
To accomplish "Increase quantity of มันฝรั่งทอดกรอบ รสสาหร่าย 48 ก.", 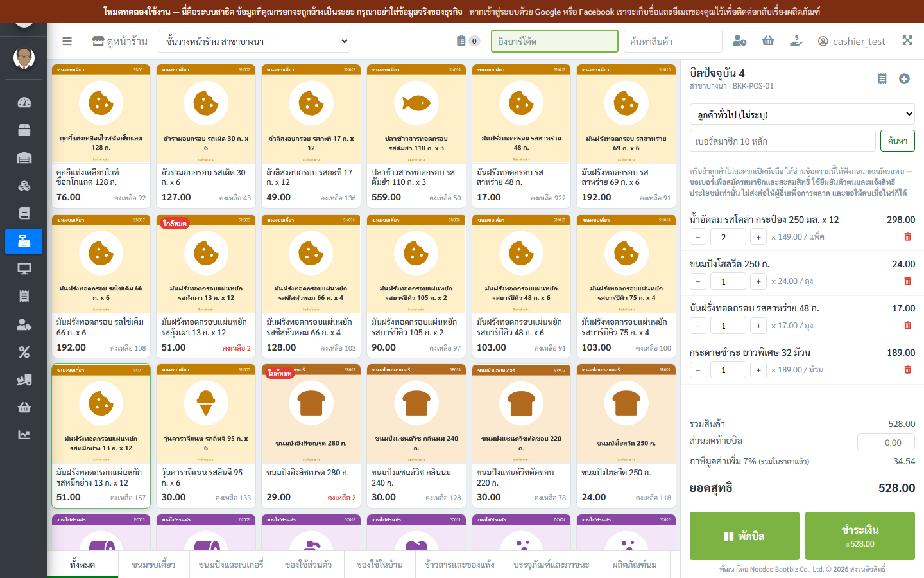I will click(x=758, y=326).
